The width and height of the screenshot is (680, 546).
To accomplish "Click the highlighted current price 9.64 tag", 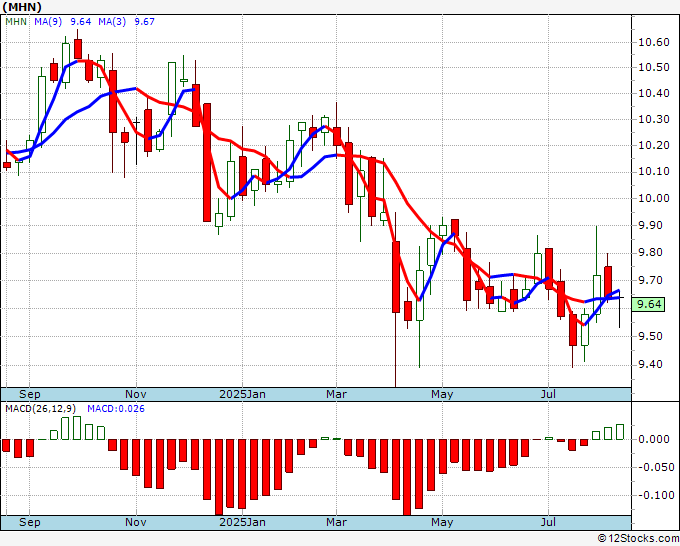I will pyautogui.click(x=648, y=304).
